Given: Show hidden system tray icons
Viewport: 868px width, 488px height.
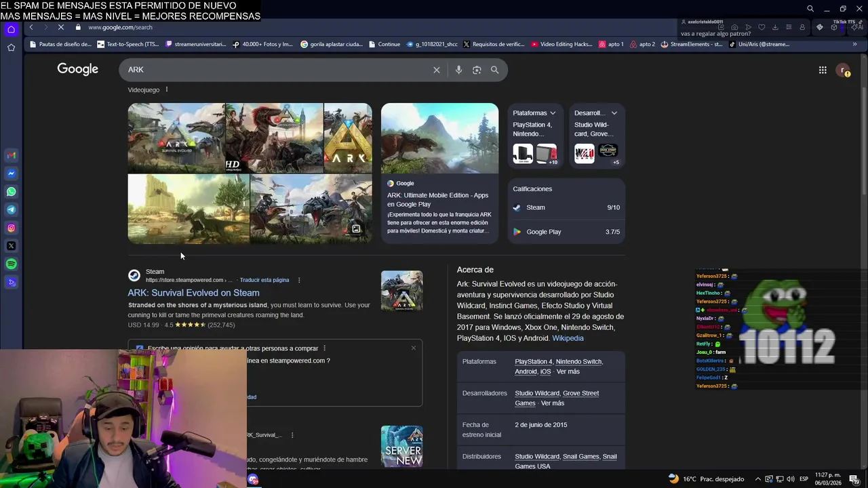Looking at the screenshot, I should coord(758,479).
